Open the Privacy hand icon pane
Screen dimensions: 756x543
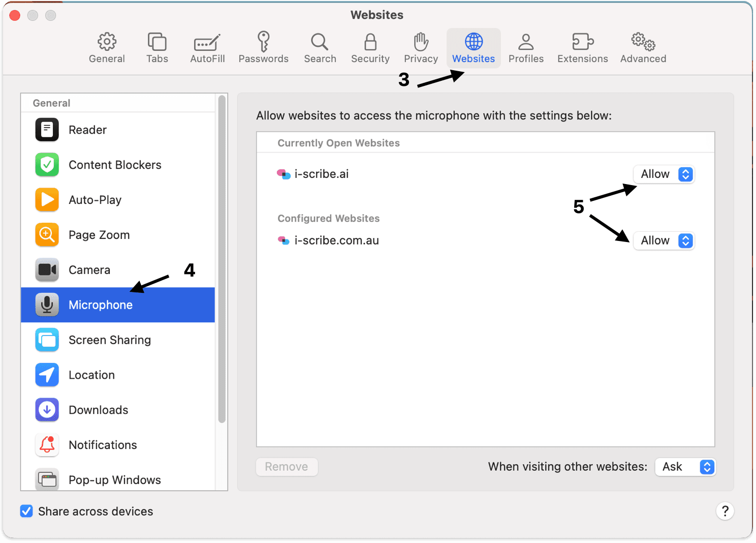tap(421, 48)
